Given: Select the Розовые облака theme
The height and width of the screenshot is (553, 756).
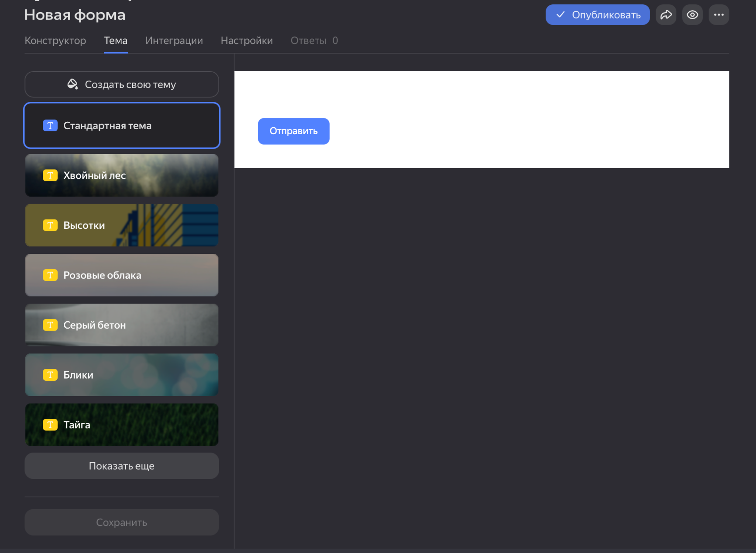Looking at the screenshot, I should click(121, 275).
